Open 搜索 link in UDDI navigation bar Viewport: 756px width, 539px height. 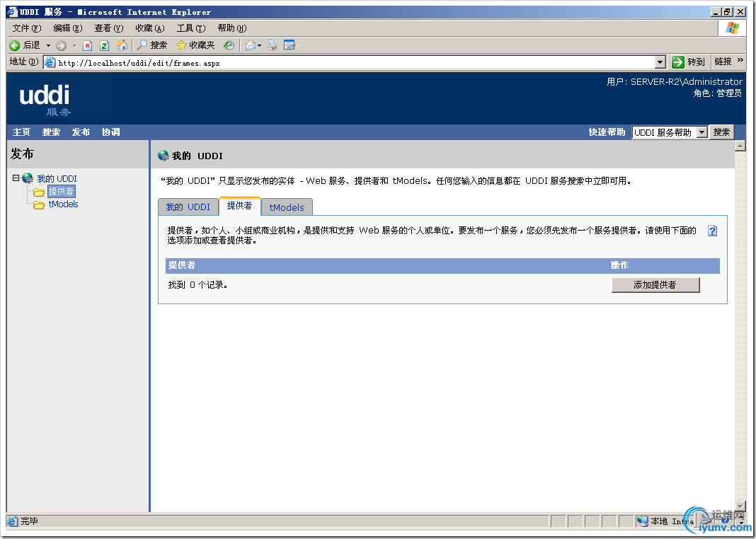click(x=51, y=132)
